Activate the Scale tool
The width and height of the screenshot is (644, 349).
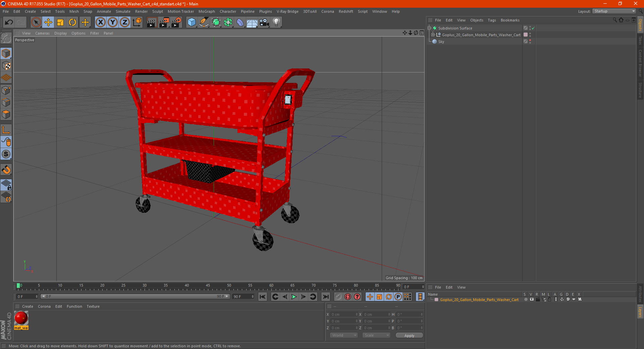(60, 22)
